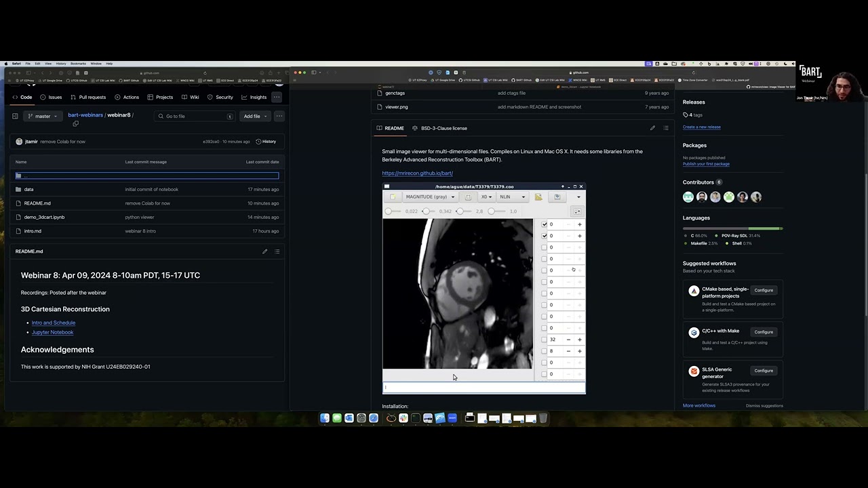Click the 'POV-Ray SDL 31.4%' language entry

click(741, 236)
